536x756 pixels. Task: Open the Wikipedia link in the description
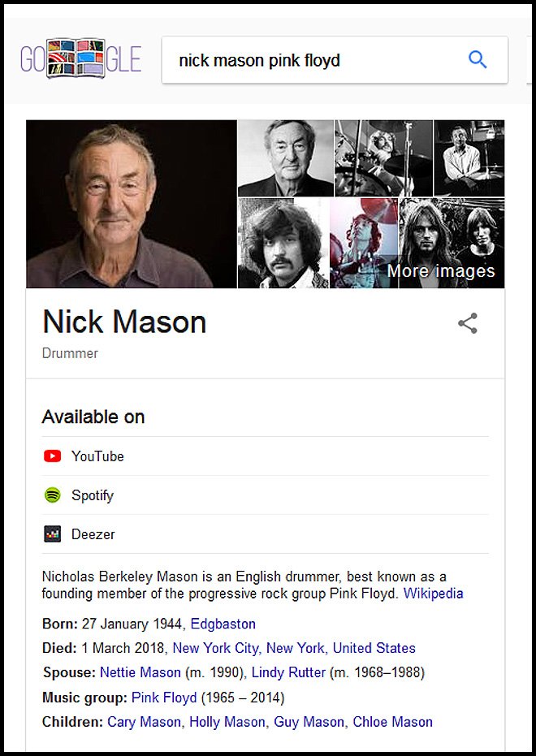[x=434, y=593]
